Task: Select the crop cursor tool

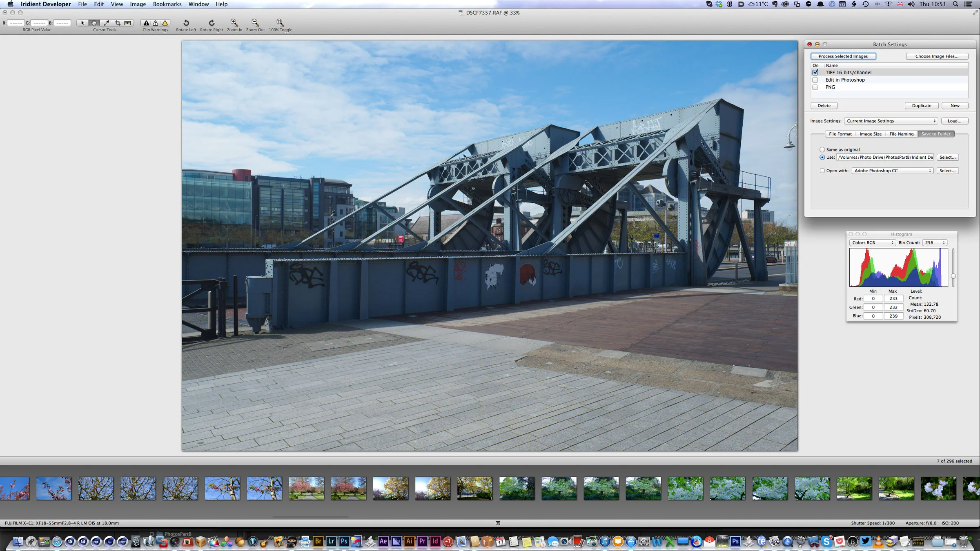Action: [x=118, y=23]
